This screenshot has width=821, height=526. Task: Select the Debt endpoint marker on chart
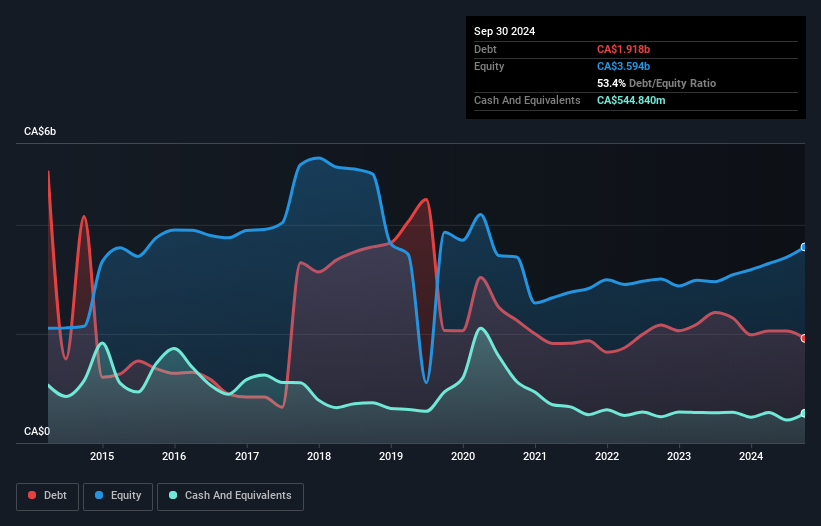coord(804,339)
